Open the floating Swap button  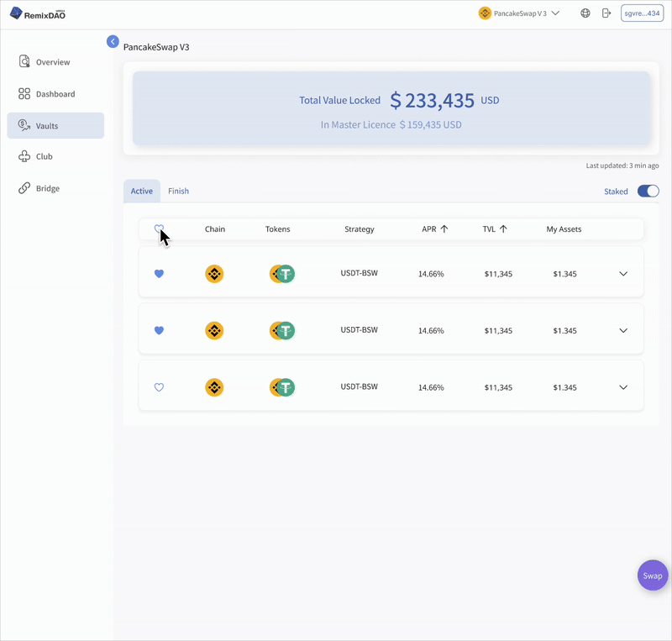[653, 575]
